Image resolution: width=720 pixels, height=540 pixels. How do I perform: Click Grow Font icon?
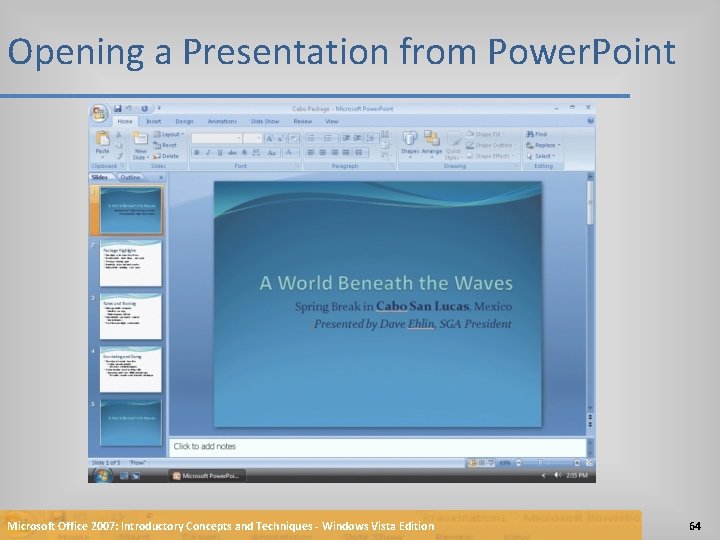269,138
